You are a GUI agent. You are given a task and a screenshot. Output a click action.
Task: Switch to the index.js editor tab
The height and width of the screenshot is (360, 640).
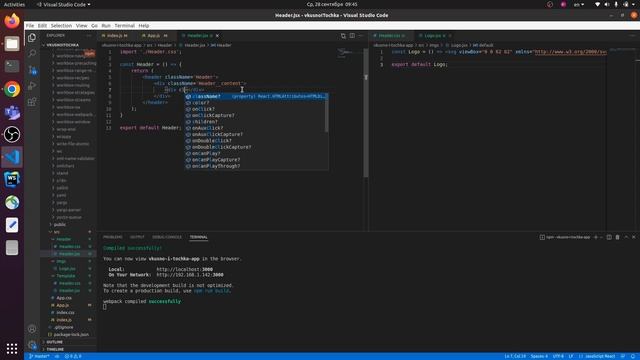(117, 36)
